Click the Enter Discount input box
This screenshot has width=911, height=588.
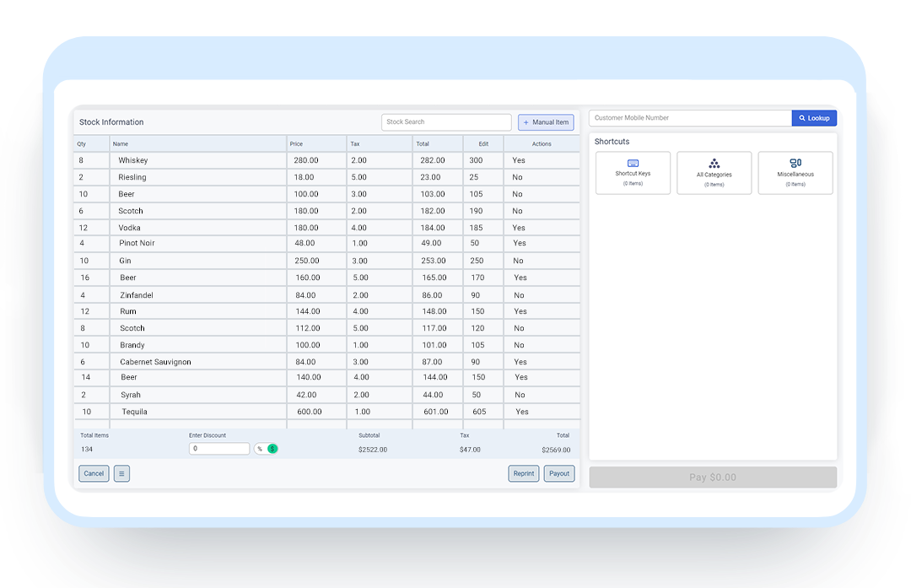point(219,449)
